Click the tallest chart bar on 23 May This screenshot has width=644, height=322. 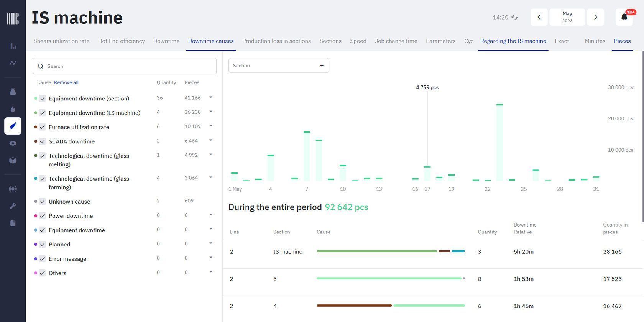(x=499, y=142)
